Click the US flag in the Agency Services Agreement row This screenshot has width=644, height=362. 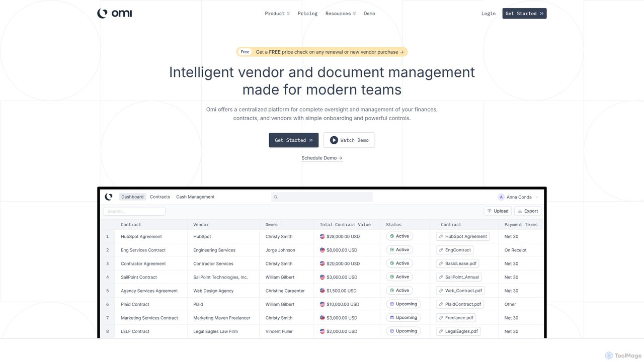323,291
